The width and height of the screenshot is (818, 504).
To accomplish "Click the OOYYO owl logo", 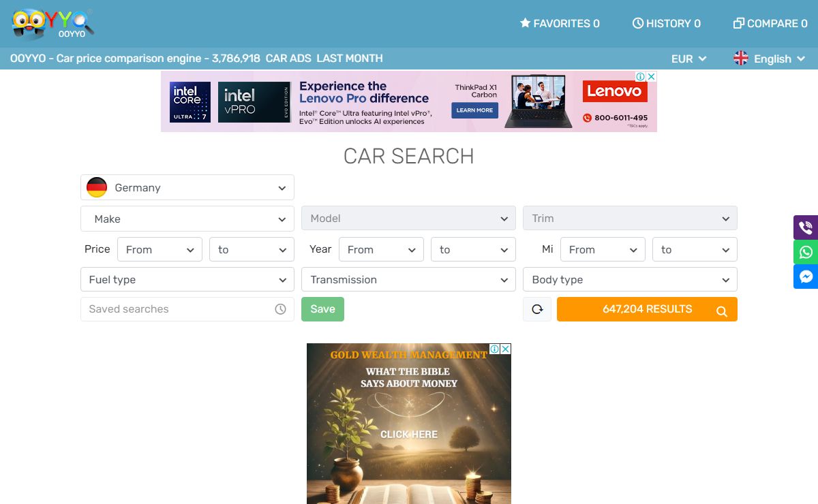I will [x=52, y=24].
